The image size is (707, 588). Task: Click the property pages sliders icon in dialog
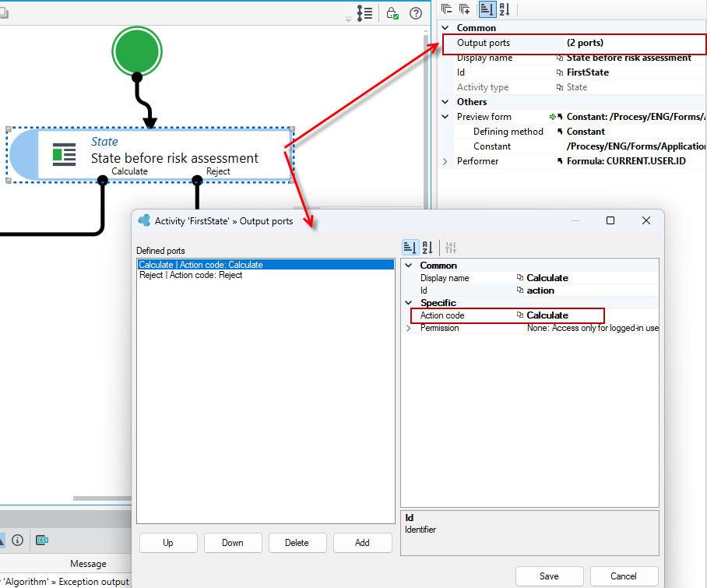point(451,248)
